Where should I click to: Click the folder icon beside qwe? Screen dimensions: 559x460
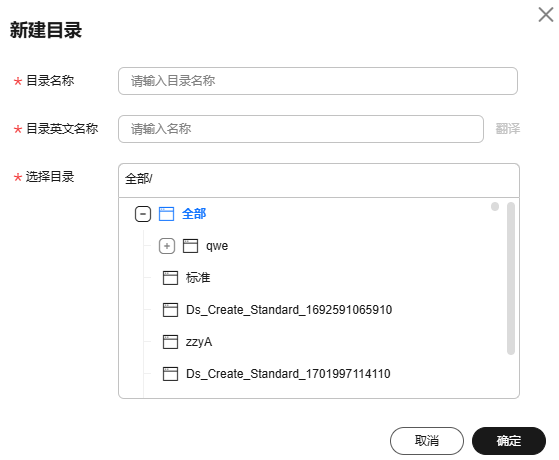tap(190, 246)
